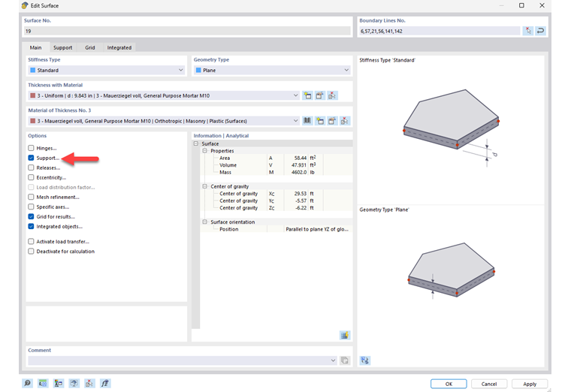Click Standard stiffness blue color swatch

pyautogui.click(x=33, y=71)
